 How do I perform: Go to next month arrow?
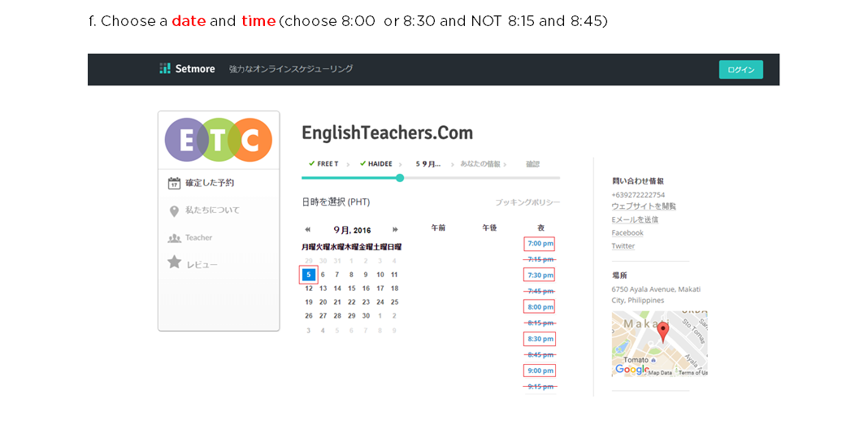coord(395,230)
